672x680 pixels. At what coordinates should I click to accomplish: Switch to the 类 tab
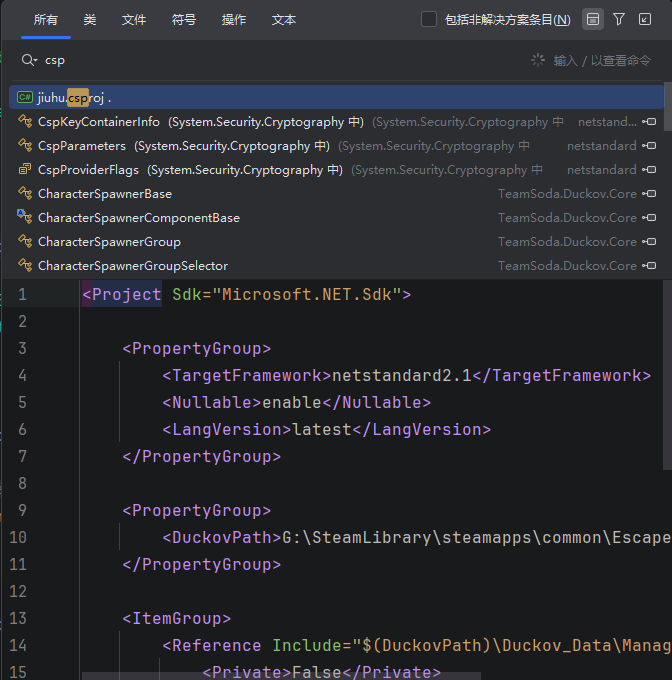[x=90, y=20]
